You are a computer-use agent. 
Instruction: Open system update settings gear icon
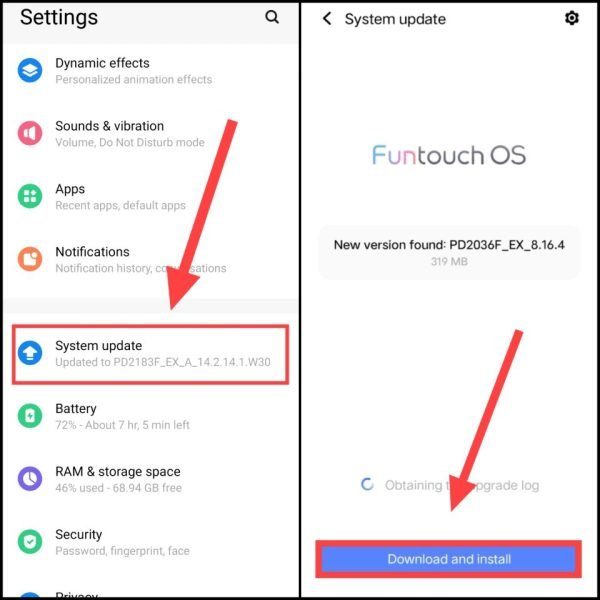click(x=572, y=18)
